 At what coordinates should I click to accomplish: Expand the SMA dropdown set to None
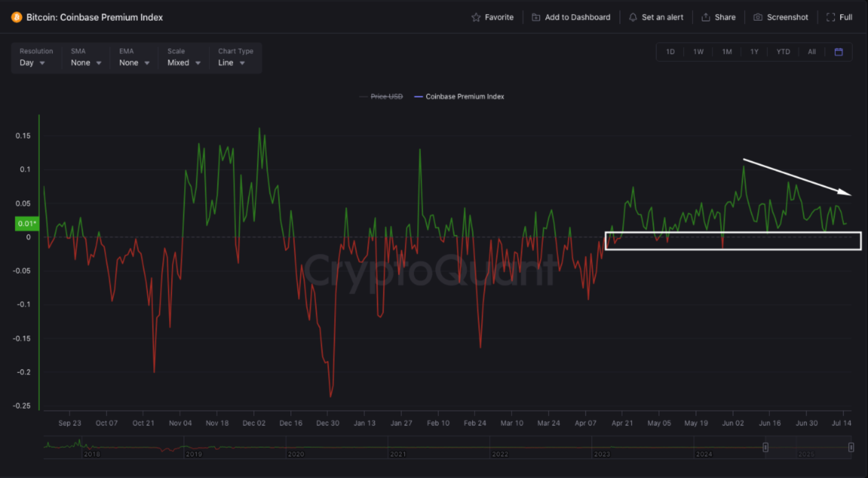[x=85, y=63]
